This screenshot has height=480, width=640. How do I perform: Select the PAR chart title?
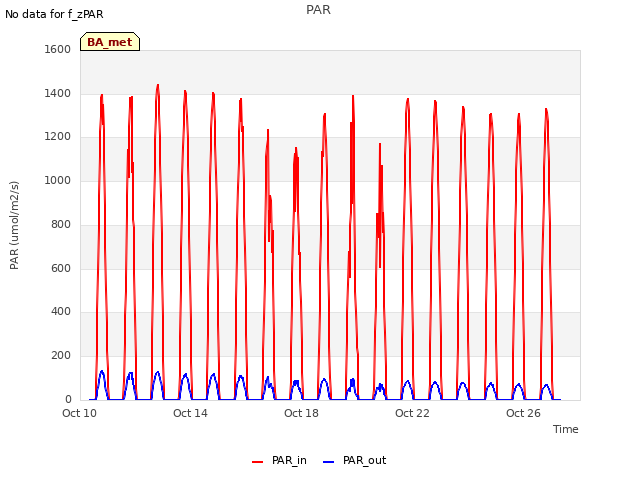pos(318,9)
